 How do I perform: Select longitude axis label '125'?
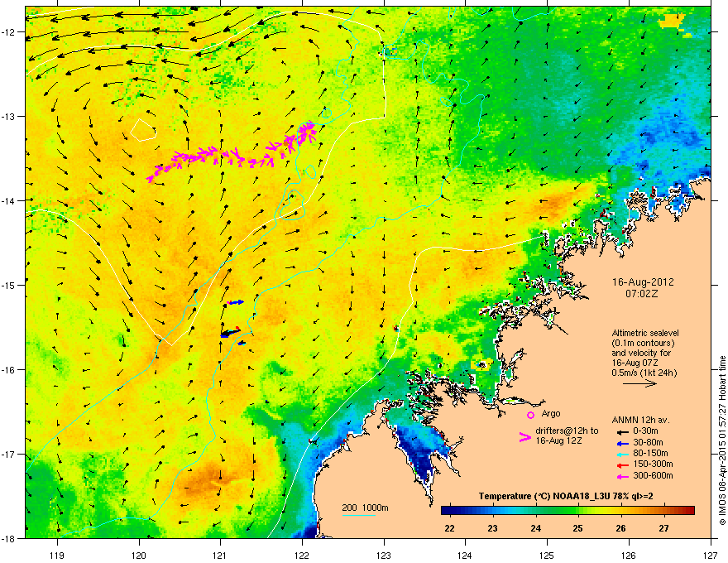[547, 555]
